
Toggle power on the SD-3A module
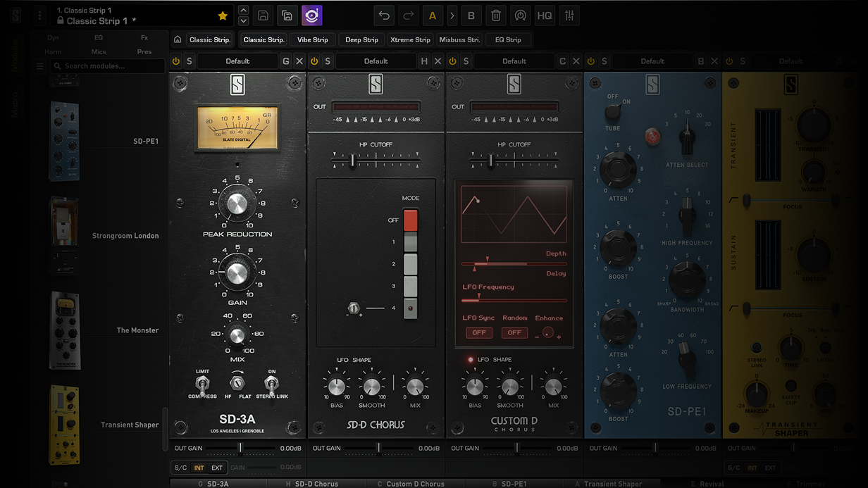click(x=176, y=61)
